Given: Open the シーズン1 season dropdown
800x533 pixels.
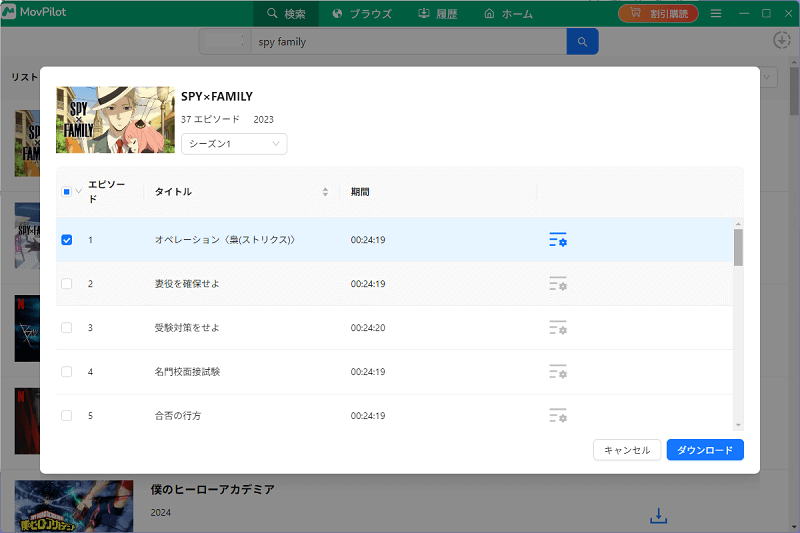Looking at the screenshot, I should 234,144.
